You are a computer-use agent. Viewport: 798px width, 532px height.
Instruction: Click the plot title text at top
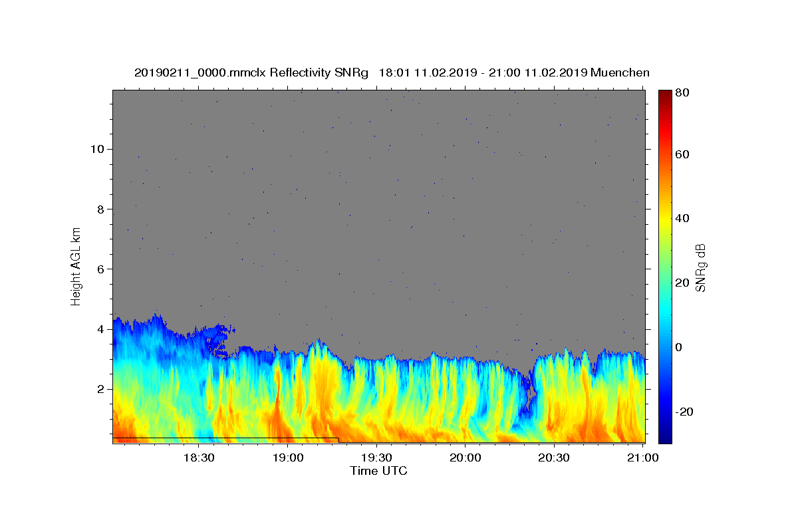392,72
